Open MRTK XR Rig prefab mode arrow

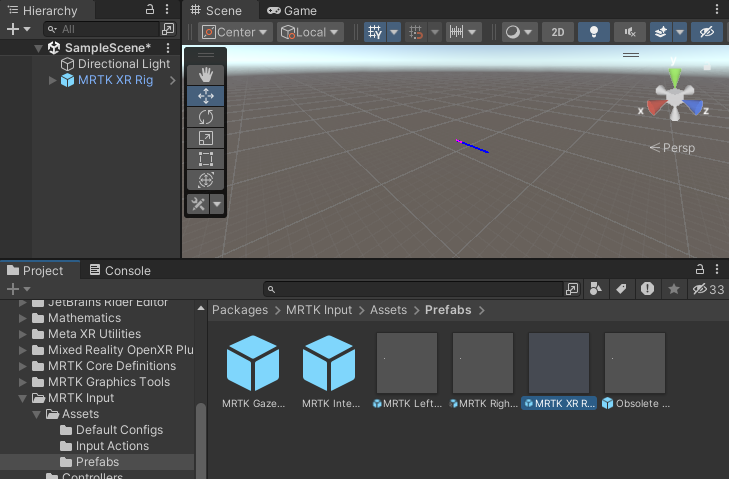tap(172, 80)
